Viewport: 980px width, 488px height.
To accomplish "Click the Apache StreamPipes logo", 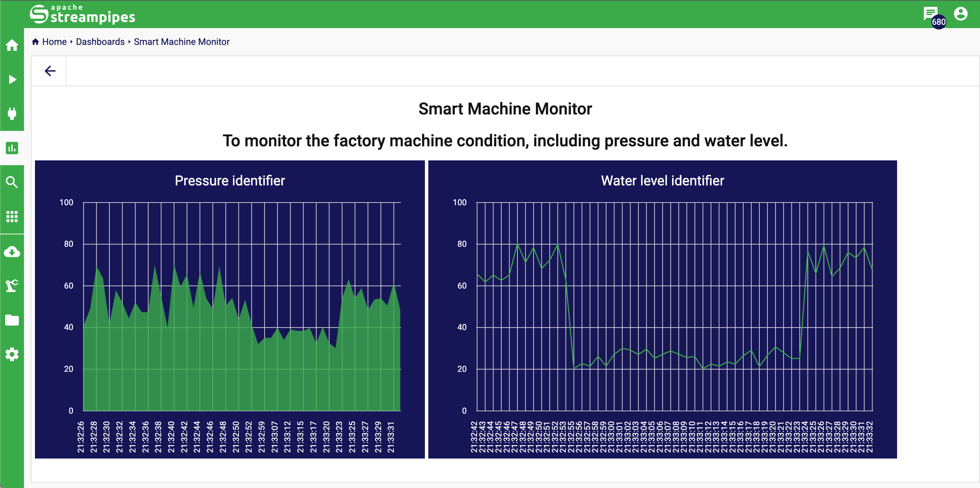I will point(83,14).
